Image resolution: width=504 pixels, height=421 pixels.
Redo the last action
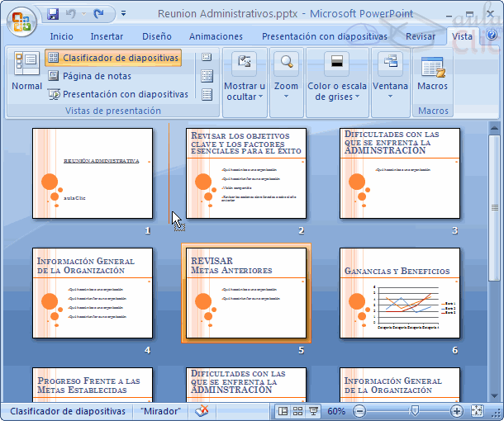pos(98,14)
